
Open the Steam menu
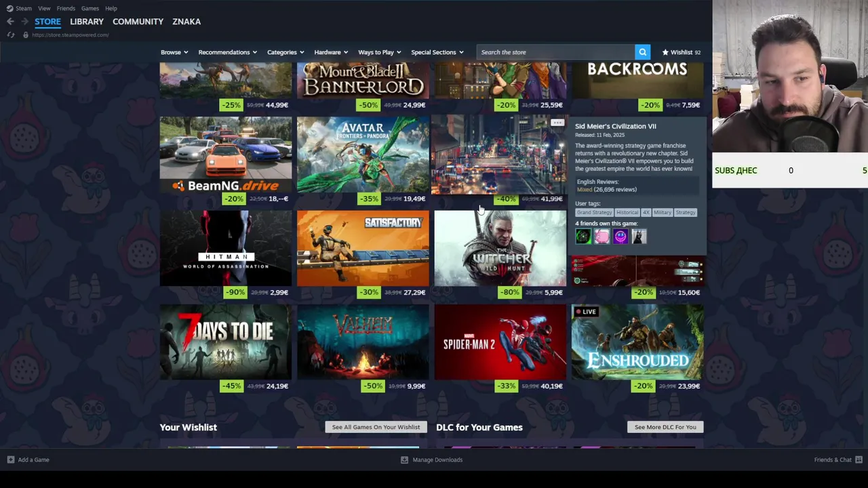coord(24,8)
